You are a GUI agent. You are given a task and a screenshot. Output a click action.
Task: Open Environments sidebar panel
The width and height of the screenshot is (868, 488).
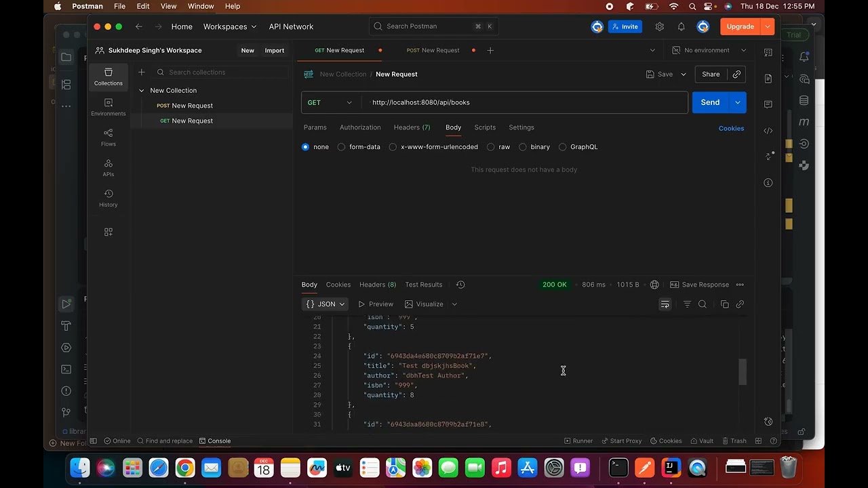click(108, 107)
